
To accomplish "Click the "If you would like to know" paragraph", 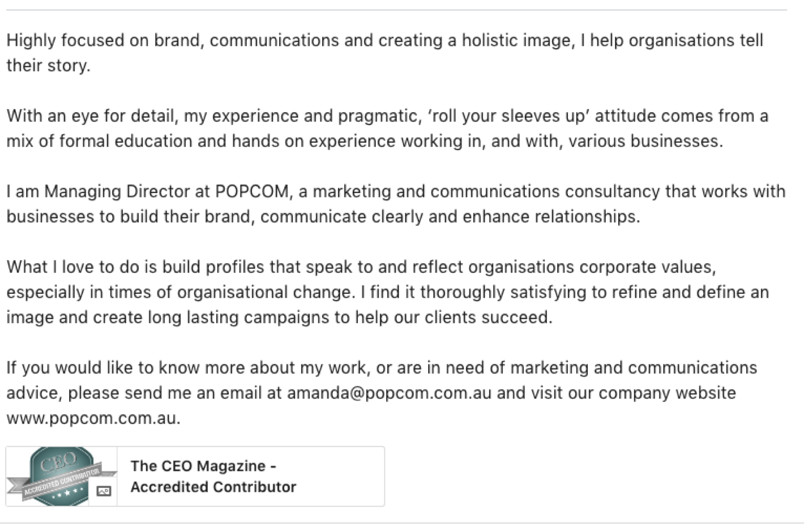I will click(x=382, y=393).
